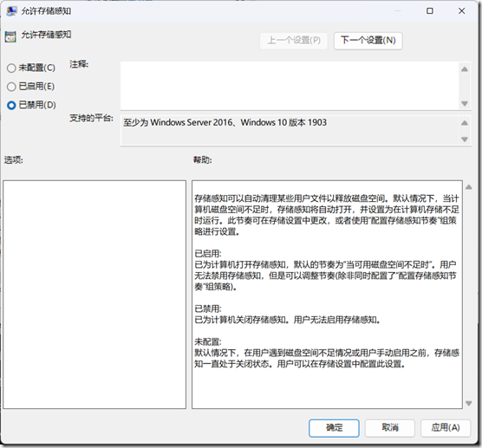482x448 pixels.
Task: Click the empty 选项 options panel
Action: coord(94,295)
